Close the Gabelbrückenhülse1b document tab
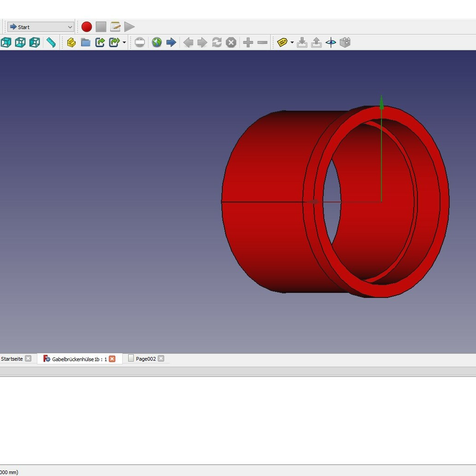Viewport: 476px width, 476px height. [112, 359]
